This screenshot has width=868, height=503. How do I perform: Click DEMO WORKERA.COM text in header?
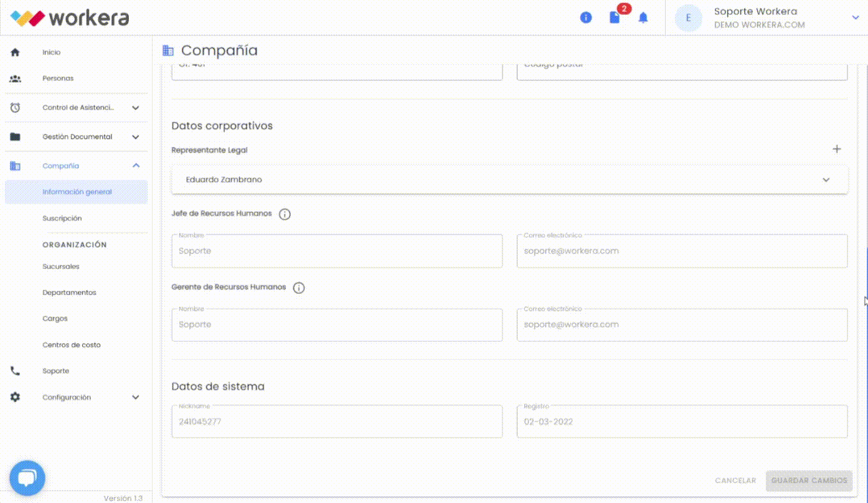click(760, 26)
